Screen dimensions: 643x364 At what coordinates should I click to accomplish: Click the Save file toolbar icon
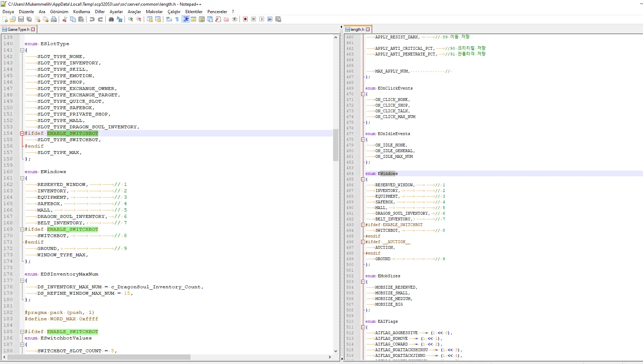click(x=21, y=19)
